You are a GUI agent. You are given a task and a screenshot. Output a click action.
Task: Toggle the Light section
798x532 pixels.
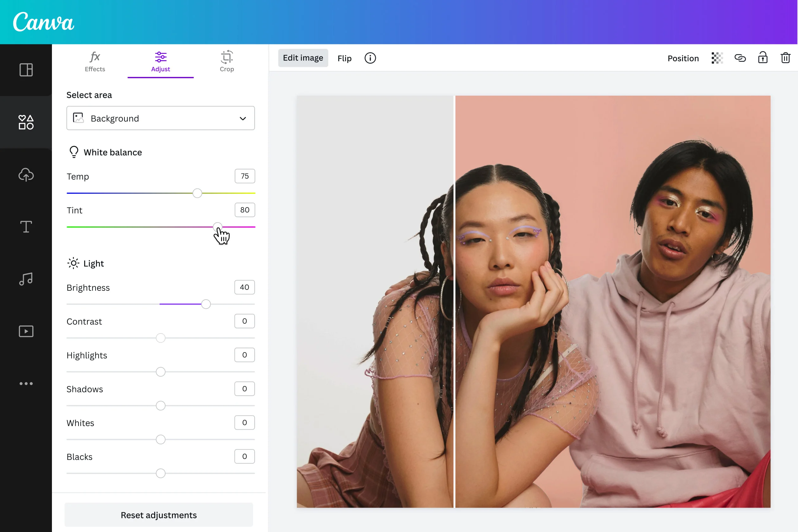click(x=93, y=263)
